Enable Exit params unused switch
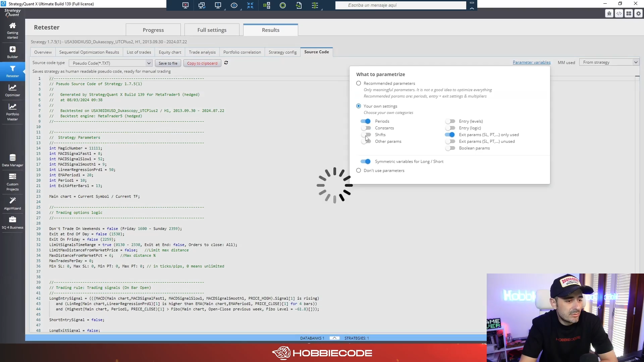The height and width of the screenshot is (362, 644). click(450, 141)
